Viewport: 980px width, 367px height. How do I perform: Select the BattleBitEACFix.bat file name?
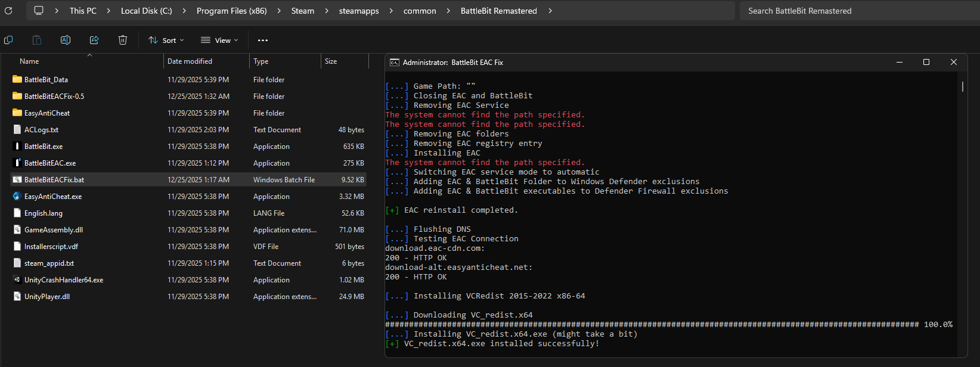[x=54, y=179]
